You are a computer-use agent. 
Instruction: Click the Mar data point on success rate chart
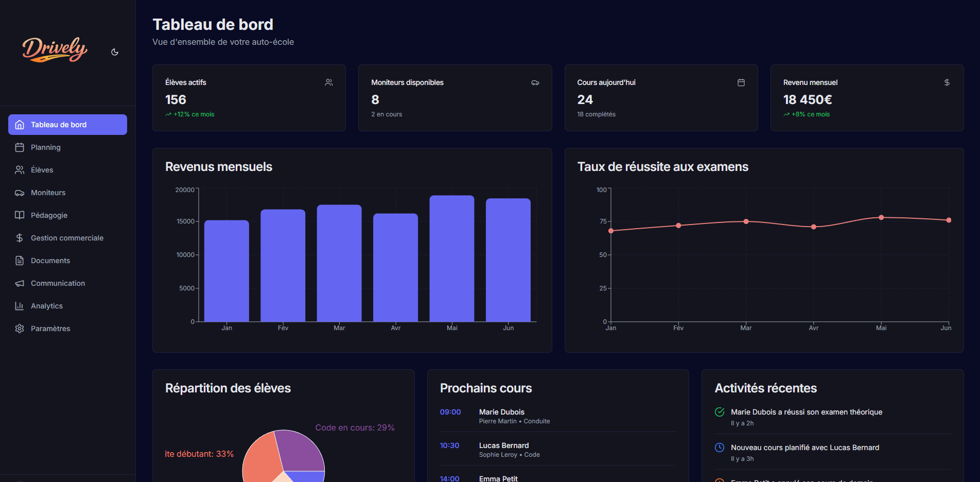[x=746, y=221]
